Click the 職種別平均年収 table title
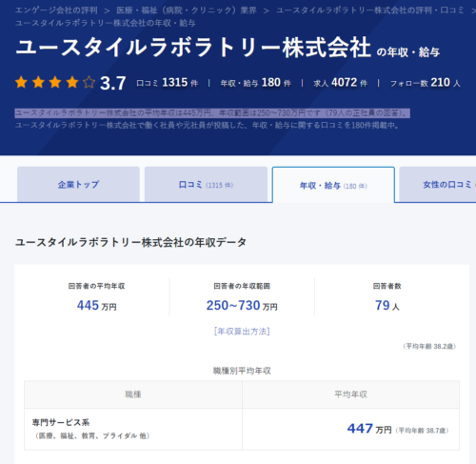The height and width of the screenshot is (464, 476). point(242,371)
